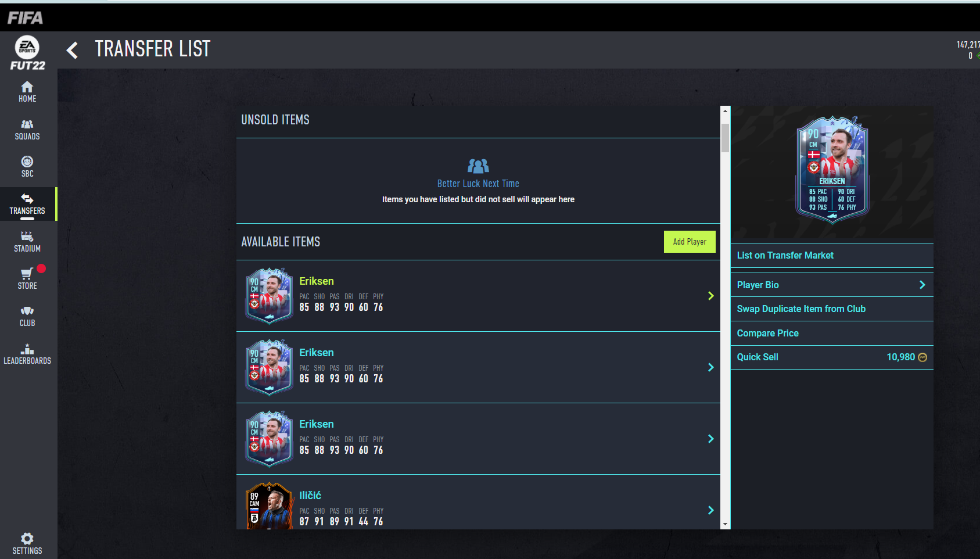Open the Club section

[27, 316]
